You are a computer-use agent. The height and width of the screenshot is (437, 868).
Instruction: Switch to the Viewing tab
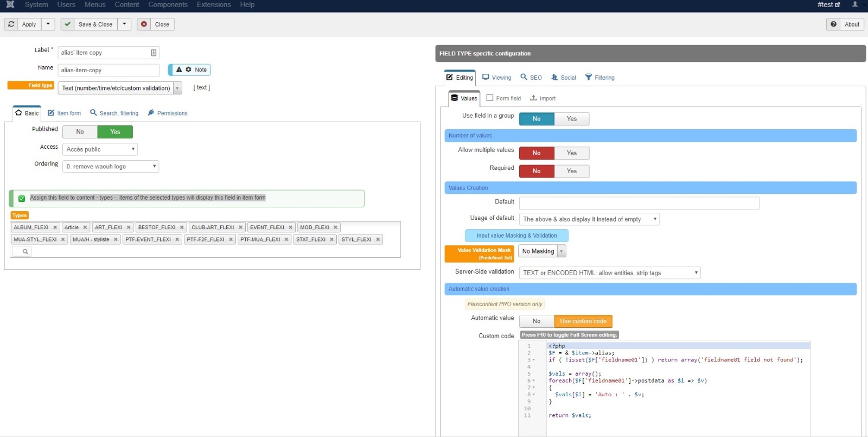(x=497, y=78)
